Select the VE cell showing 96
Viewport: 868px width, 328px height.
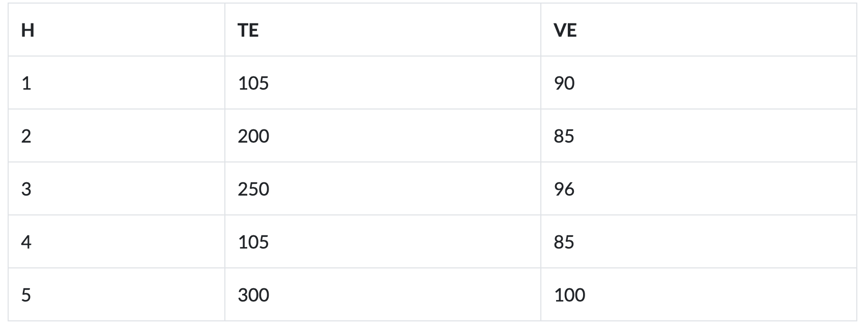(564, 189)
